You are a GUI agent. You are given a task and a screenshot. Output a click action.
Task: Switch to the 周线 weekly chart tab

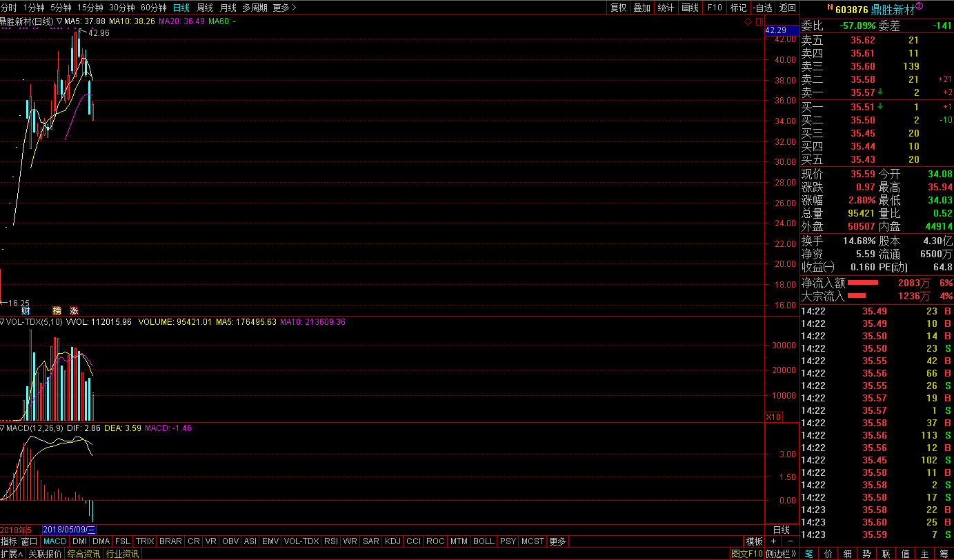point(205,8)
